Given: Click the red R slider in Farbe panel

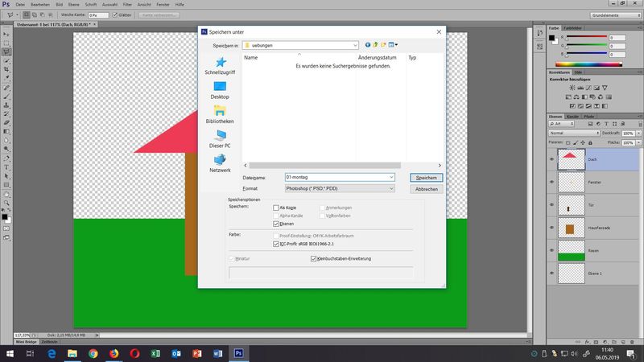Looking at the screenshot, I should click(x=587, y=37).
